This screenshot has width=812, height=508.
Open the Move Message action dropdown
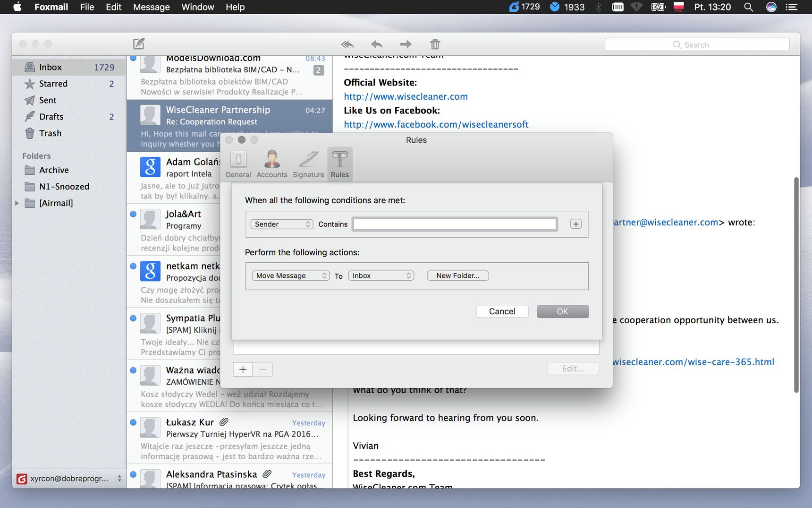(290, 276)
